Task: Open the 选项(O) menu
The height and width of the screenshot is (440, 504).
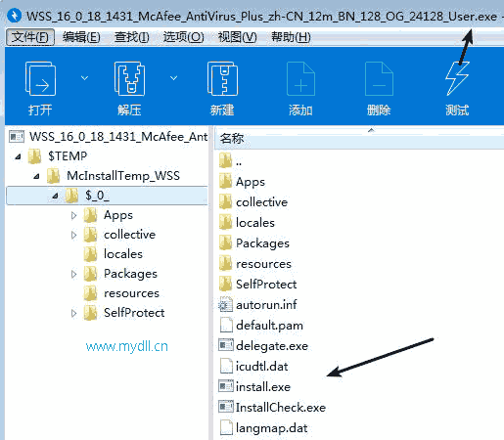Action: coord(183,37)
